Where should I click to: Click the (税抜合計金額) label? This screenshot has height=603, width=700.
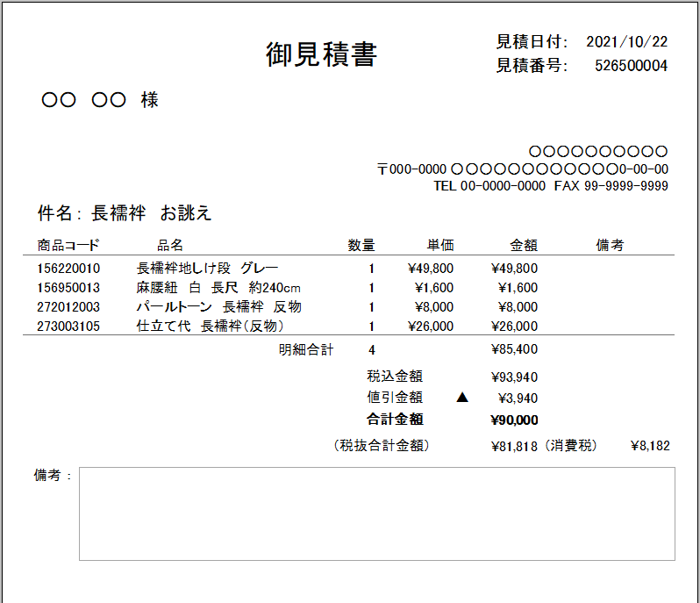click(x=382, y=445)
